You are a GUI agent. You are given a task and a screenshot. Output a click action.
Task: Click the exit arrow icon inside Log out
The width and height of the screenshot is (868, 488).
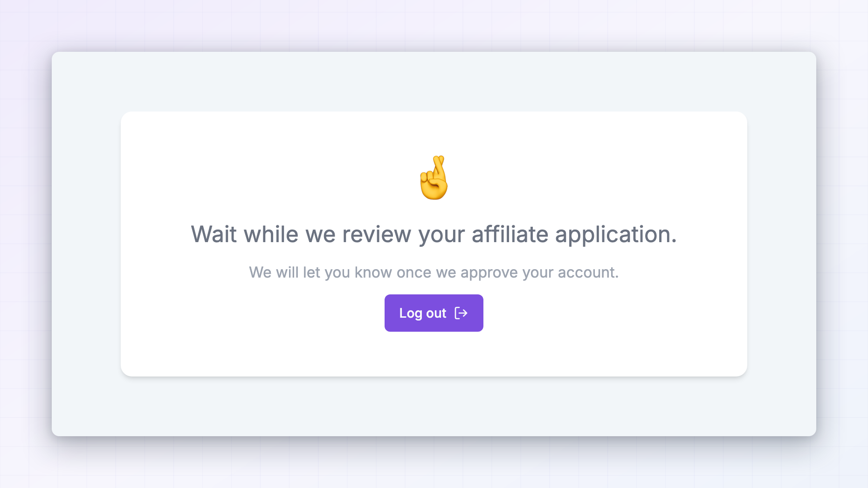(x=461, y=313)
